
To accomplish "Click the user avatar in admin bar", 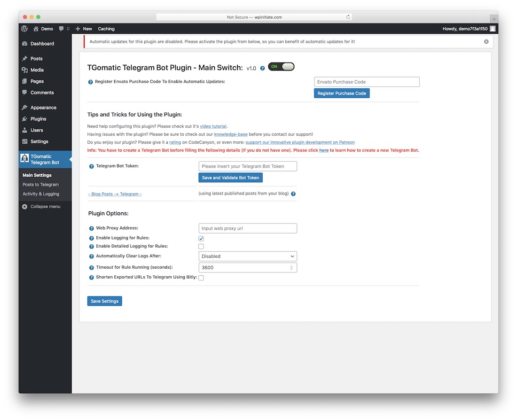I will 493,29.
